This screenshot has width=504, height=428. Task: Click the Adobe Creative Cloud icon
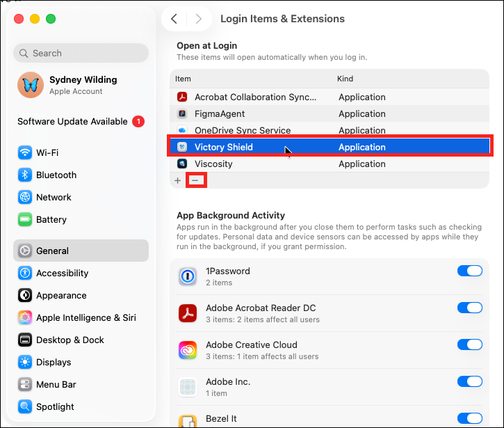click(188, 350)
